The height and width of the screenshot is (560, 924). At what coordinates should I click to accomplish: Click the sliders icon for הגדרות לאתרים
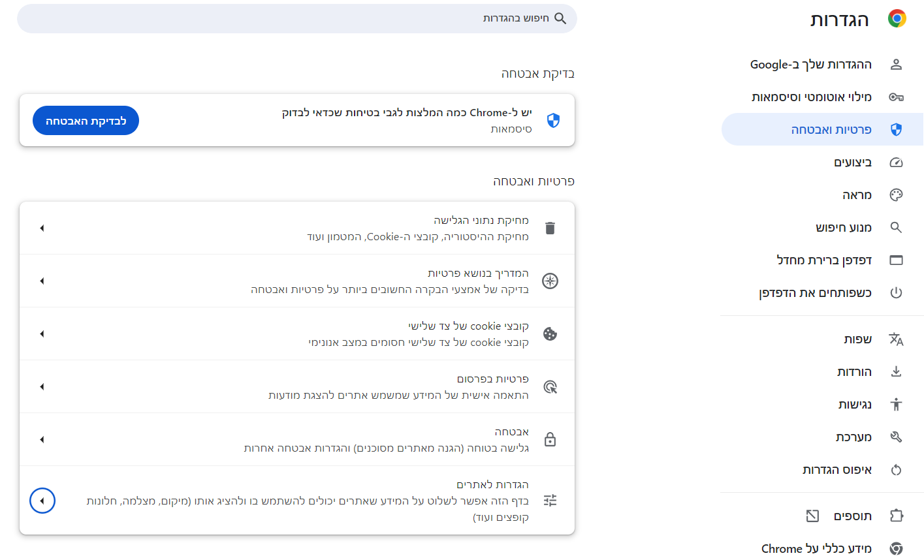(550, 501)
